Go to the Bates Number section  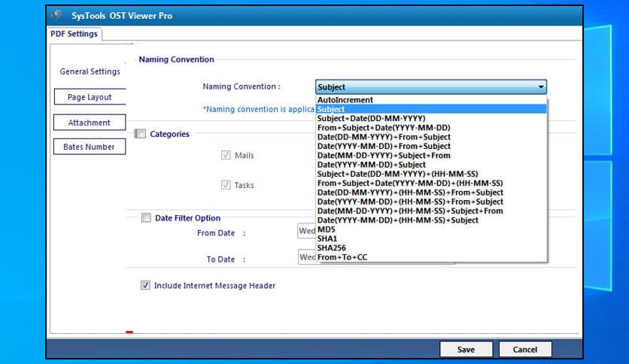(90, 147)
